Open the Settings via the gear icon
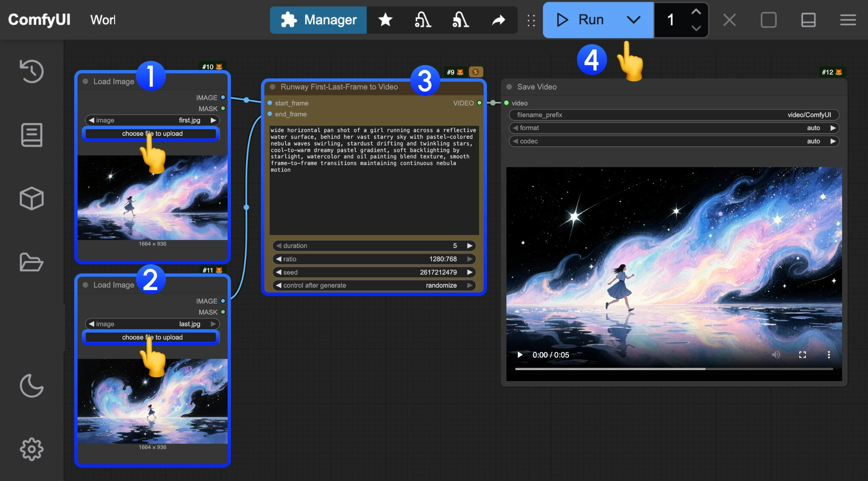Viewport: 868px width, 481px height. point(32,449)
